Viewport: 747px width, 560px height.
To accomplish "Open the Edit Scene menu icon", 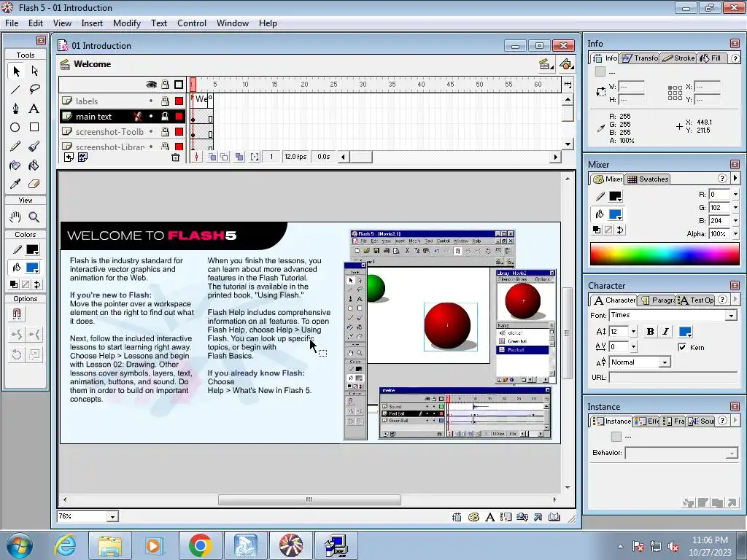I will coord(546,64).
